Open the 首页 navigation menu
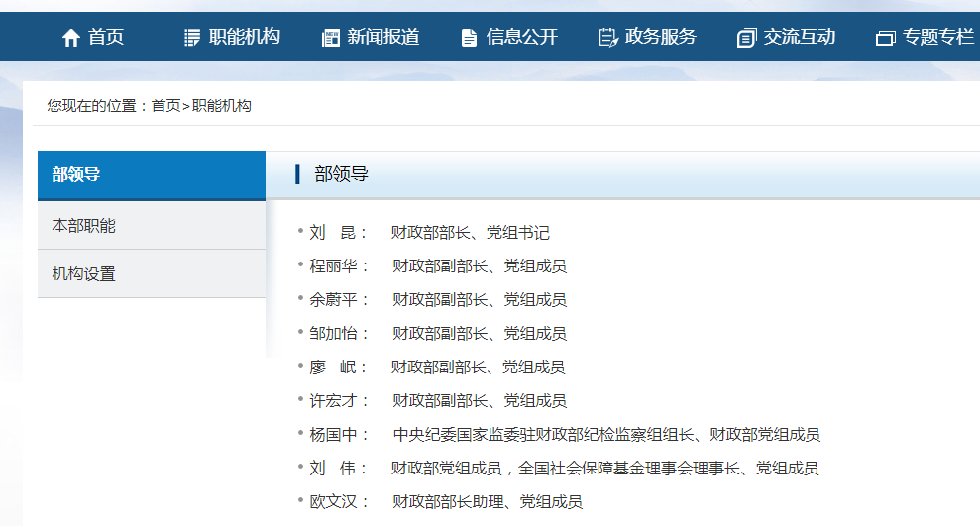 pyautogui.click(x=106, y=37)
